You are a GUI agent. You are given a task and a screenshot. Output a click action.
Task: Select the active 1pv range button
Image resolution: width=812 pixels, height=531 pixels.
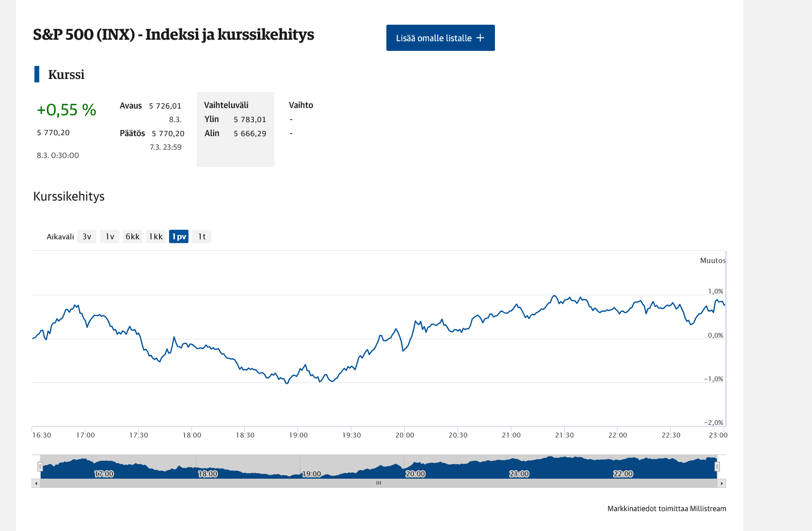click(179, 236)
